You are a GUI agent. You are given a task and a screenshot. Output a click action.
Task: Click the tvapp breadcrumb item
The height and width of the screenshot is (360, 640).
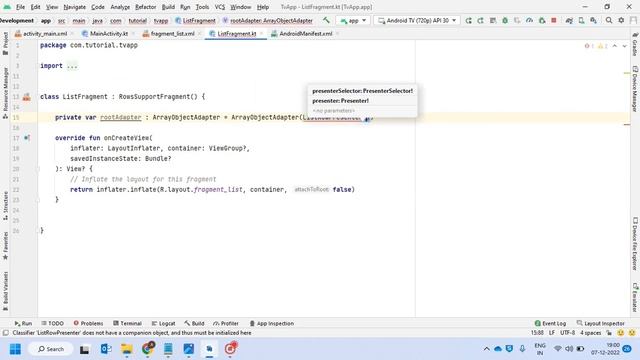pos(161,20)
